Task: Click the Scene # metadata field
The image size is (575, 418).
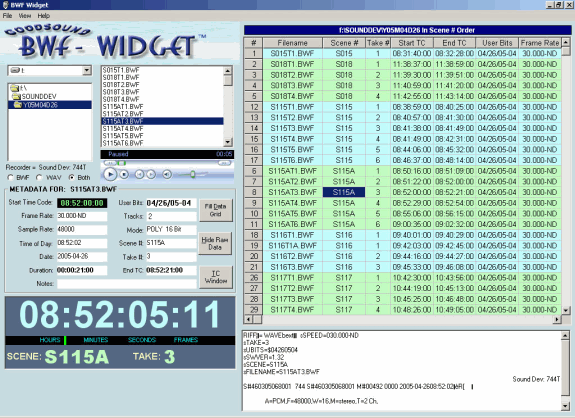Action: click(171, 243)
